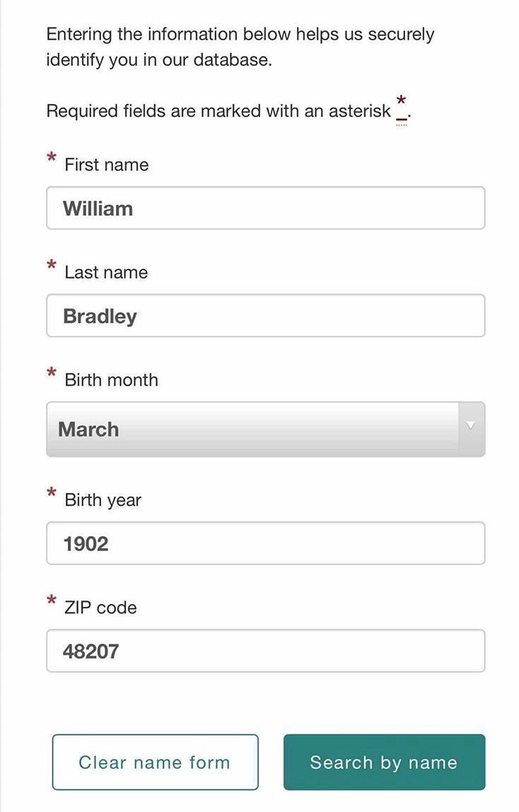Click the Birth month dropdown arrow

coord(471,426)
